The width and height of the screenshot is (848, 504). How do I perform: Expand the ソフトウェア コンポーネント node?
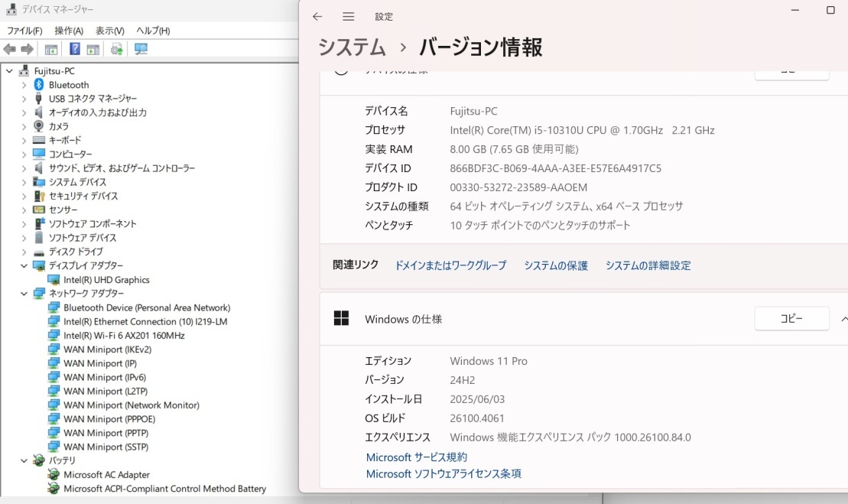coord(24,224)
